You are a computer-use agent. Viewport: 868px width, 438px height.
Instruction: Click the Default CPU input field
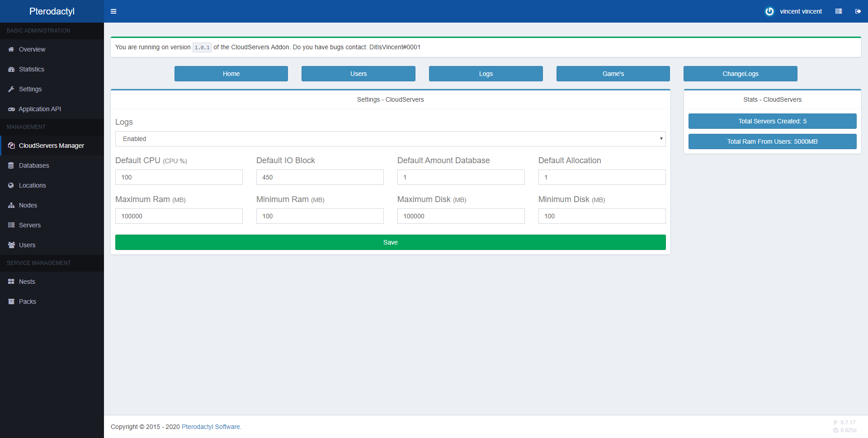click(179, 177)
